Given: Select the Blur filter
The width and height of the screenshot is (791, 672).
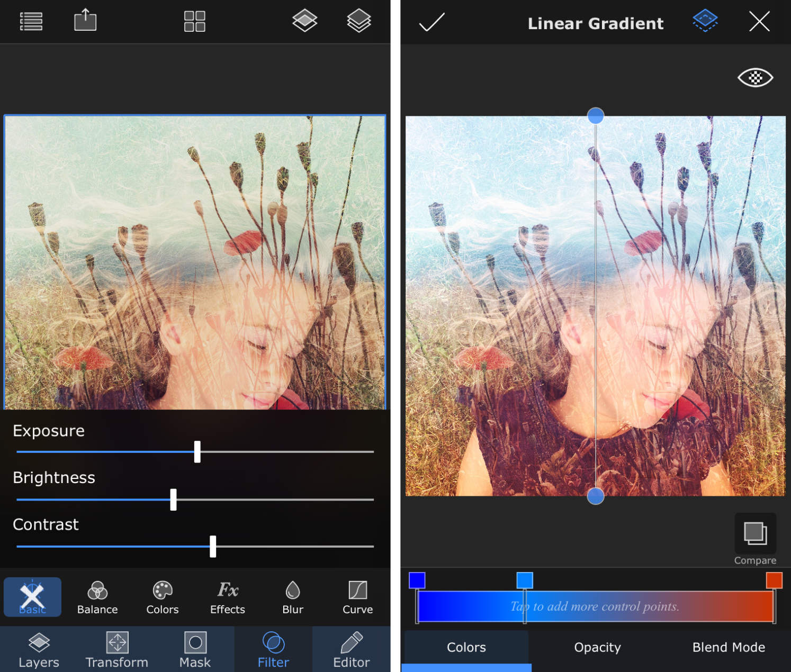Looking at the screenshot, I should pos(292,597).
